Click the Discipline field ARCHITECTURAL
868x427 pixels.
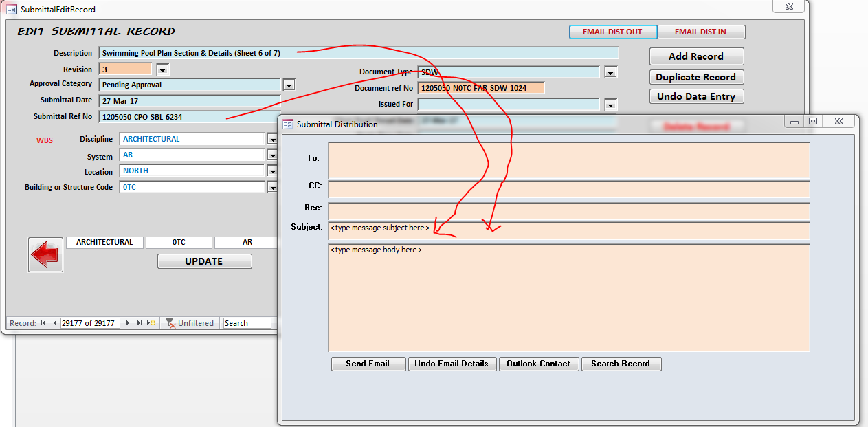coord(192,139)
